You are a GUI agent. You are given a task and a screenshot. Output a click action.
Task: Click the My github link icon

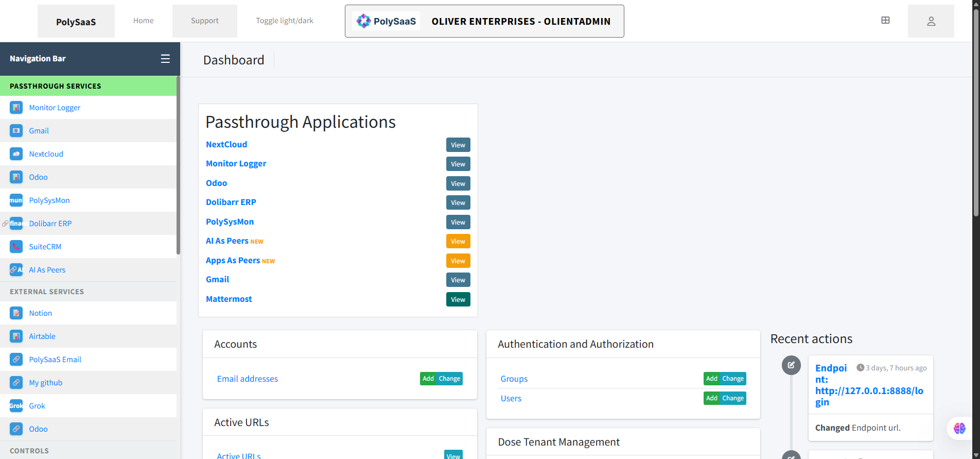pos(16,383)
